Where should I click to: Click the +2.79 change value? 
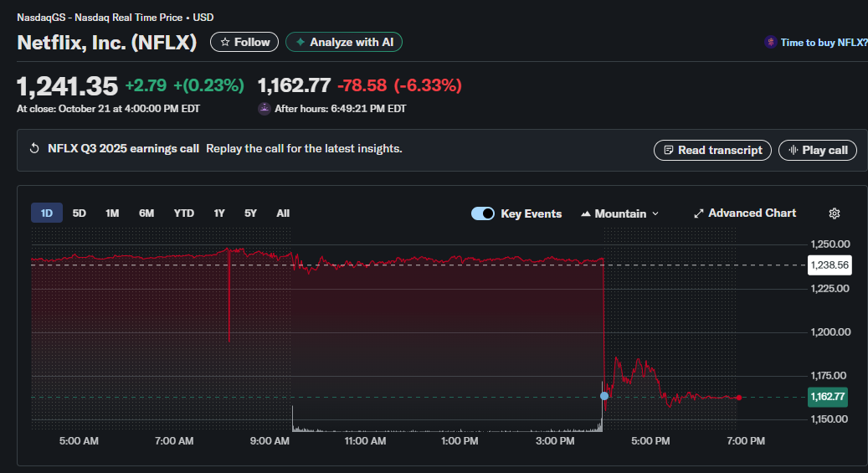coord(146,85)
